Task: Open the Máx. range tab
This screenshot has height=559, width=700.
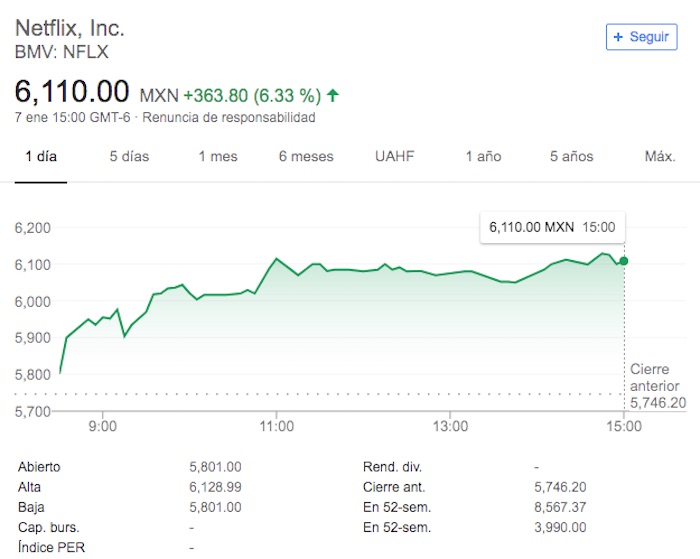Action: 660,156
